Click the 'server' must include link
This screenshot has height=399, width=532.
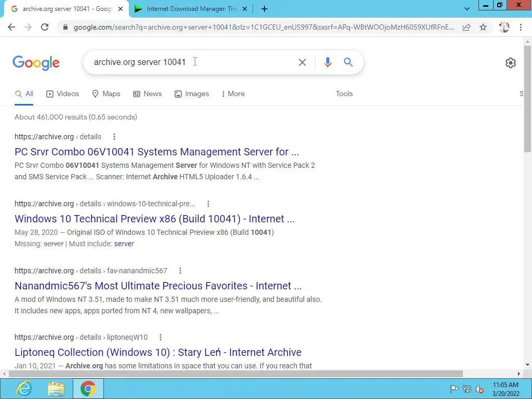click(x=124, y=244)
